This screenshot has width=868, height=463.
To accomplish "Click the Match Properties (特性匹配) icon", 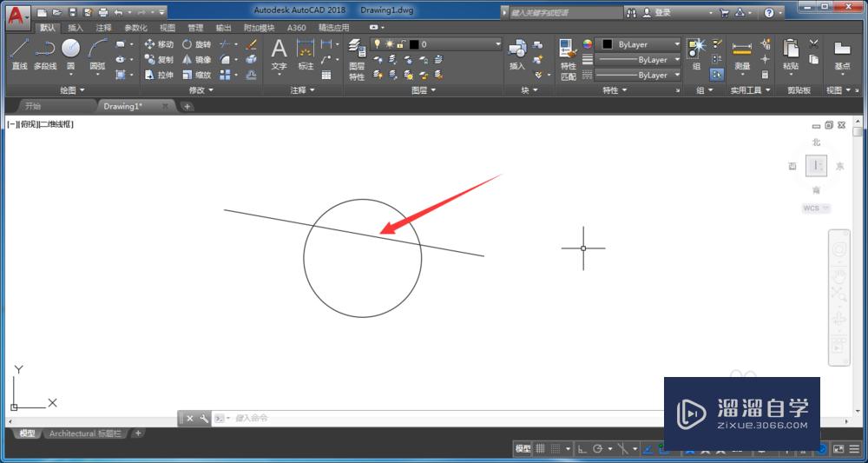I will pos(569,52).
